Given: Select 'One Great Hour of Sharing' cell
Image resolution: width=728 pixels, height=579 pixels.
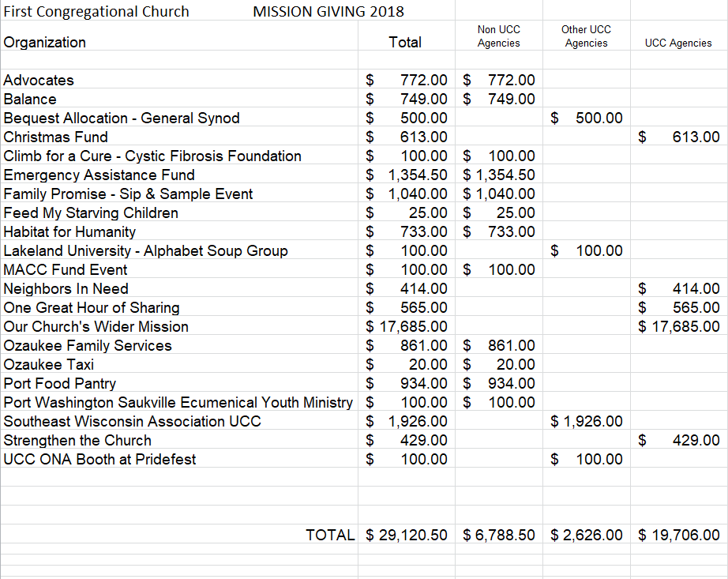Looking at the screenshot, I should (x=91, y=307).
